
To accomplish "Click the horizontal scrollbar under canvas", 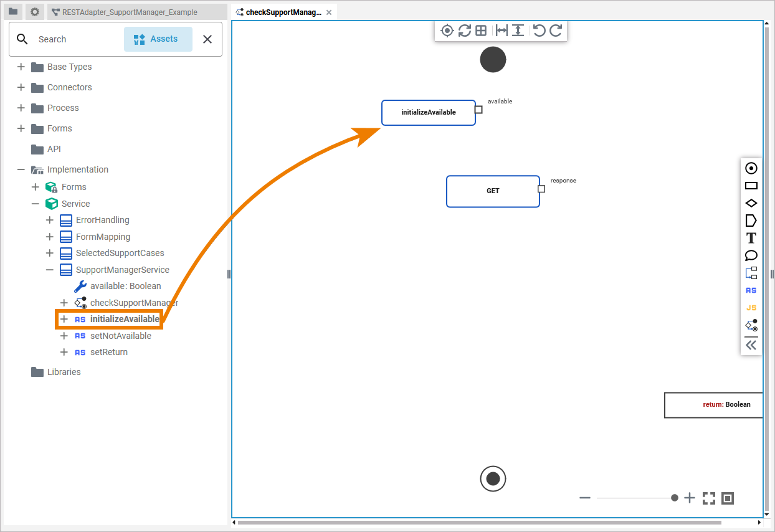I will point(479,523).
